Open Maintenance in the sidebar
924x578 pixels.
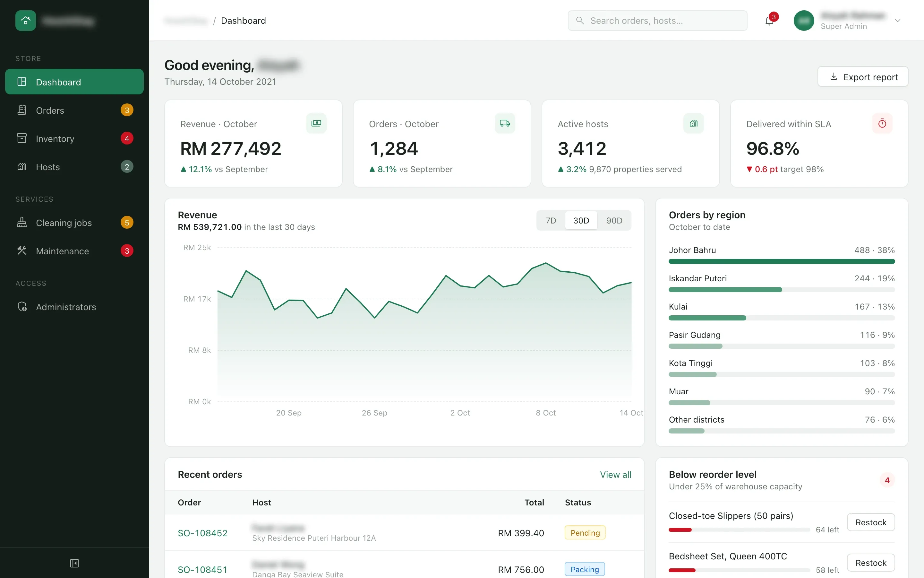pos(74,251)
